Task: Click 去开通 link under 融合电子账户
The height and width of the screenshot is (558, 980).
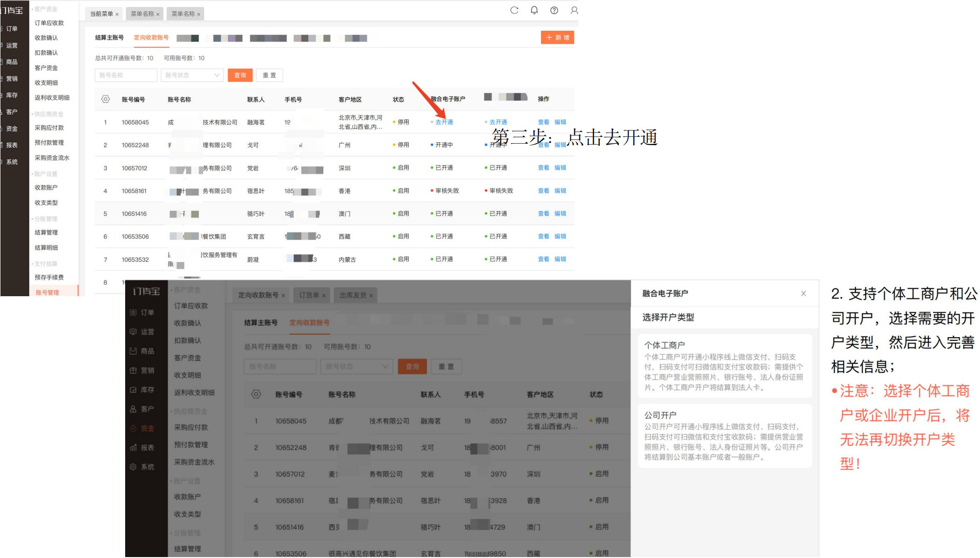Action: 444,122
